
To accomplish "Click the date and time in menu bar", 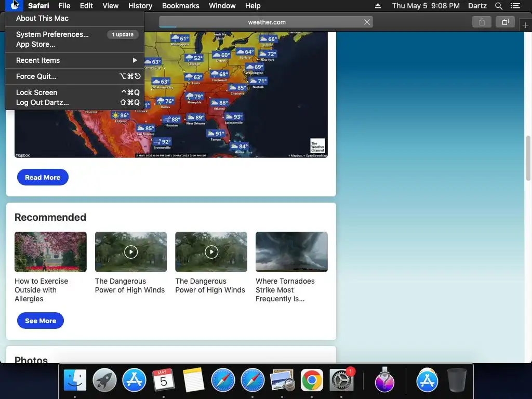I will coord(426,6).
